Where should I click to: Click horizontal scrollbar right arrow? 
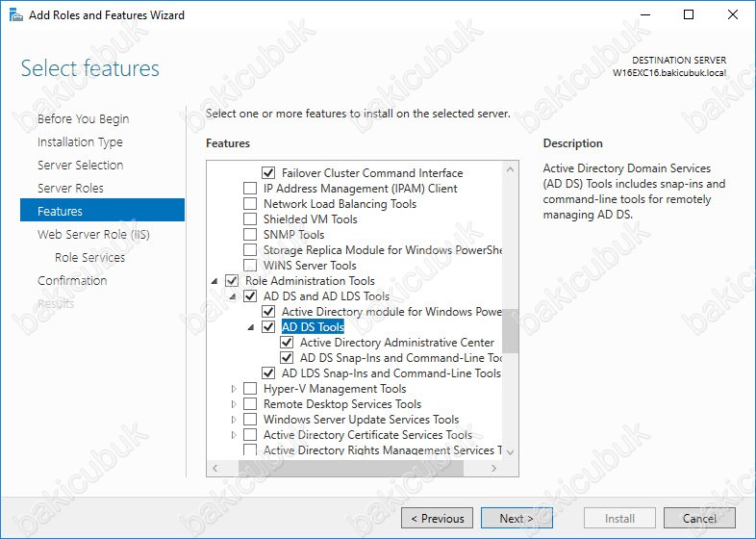[493, 468]
